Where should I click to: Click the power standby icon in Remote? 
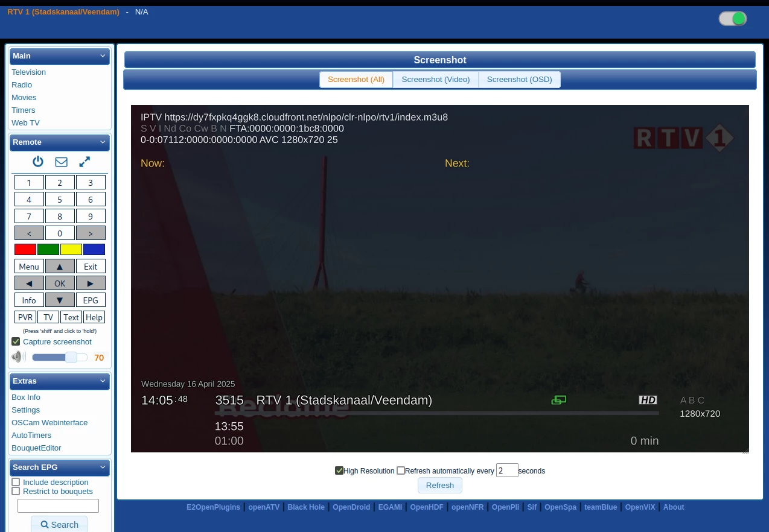coord(38,162)
